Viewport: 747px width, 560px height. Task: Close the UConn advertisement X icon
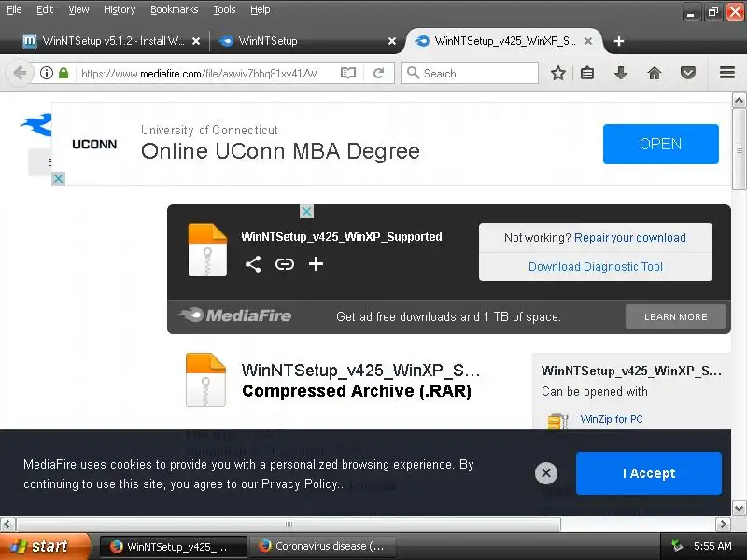click(58, 178)
